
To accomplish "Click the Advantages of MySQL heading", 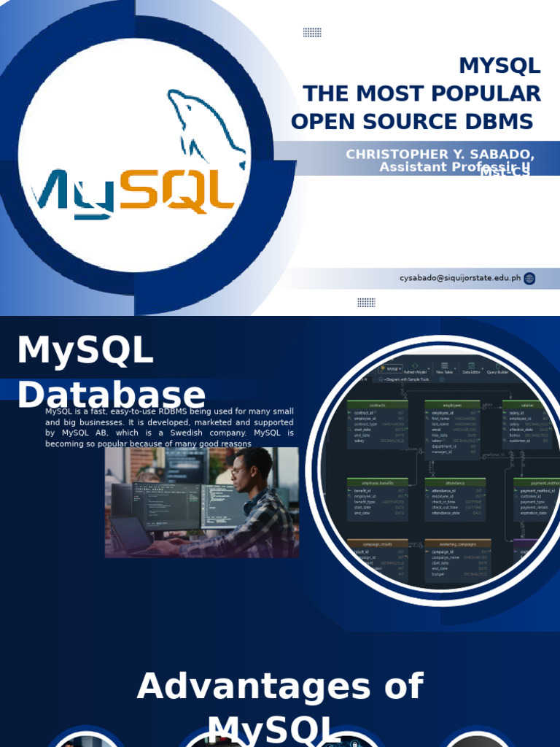I will tap(280, 708).
